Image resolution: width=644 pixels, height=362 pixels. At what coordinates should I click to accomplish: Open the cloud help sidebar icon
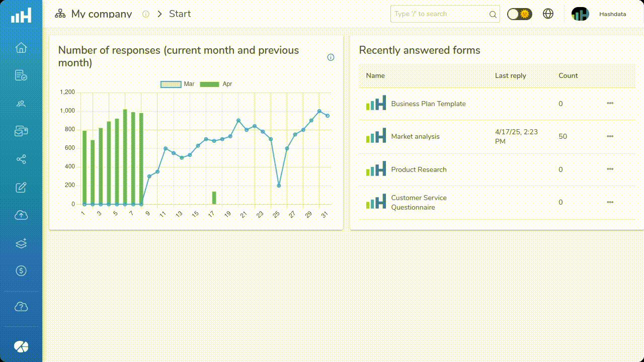pos(21,307)
